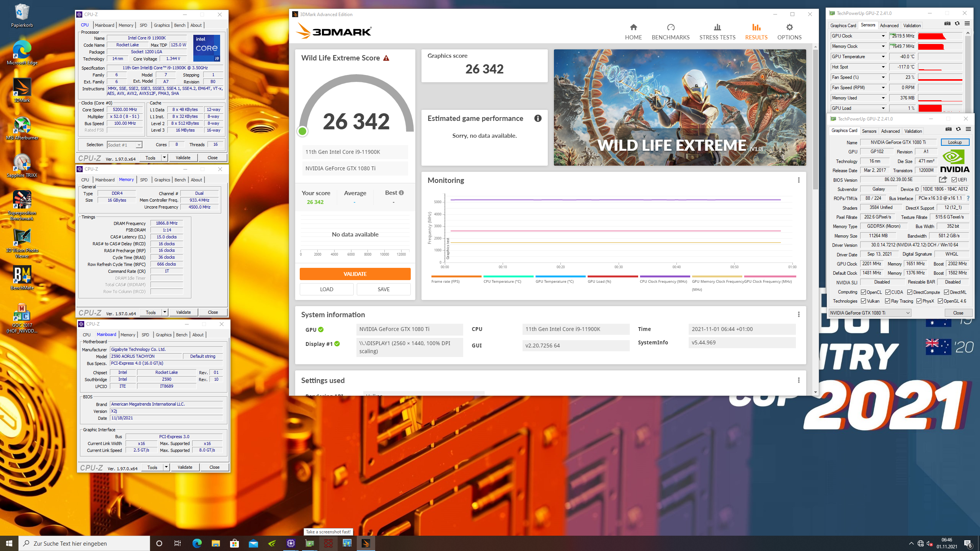Open the System information three-dot menu
Viewport: 980px width, 551px height.
(799, 314)
